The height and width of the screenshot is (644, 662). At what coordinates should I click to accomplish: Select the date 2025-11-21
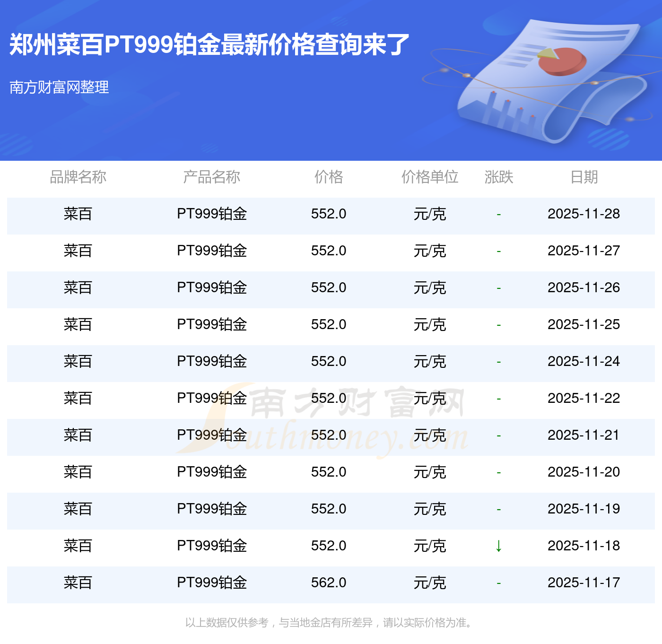coord(584,435)
